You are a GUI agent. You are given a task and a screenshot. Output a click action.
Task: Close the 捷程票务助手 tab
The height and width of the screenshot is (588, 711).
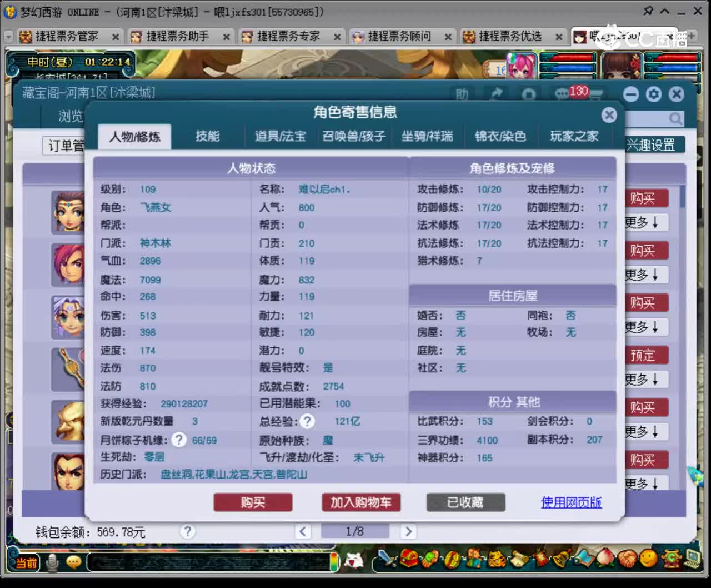coord(226,37)
